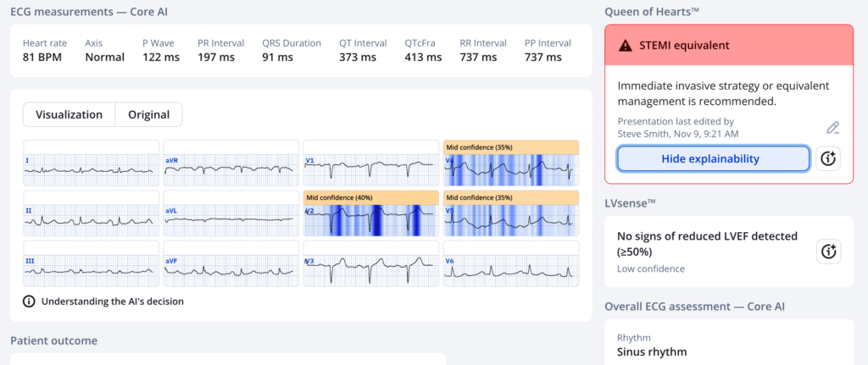Click the Hide explainability button

point(713,158)
